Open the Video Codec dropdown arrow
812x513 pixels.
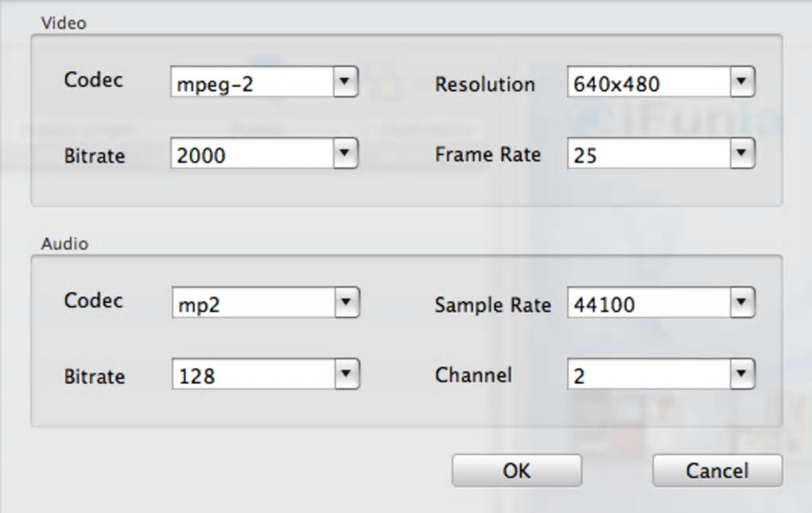345,81
